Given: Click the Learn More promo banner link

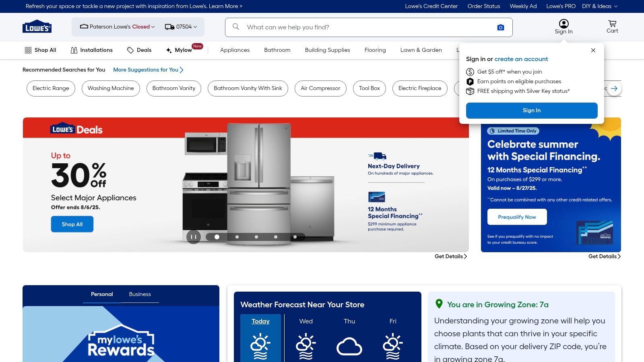Looking at the screenshot, I should [x=225, y=6].
